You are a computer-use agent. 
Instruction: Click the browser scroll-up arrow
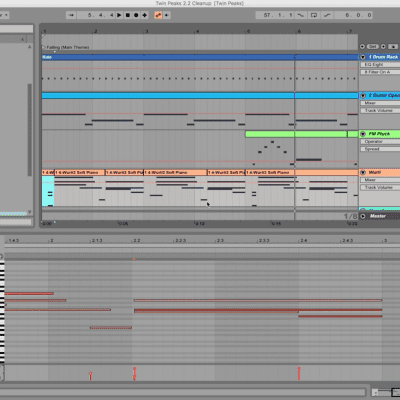(x=30, y=47)
